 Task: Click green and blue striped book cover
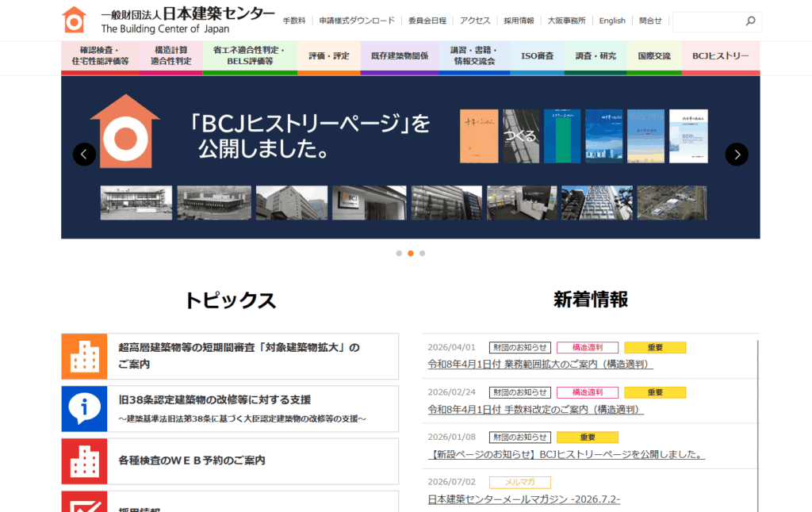562,136
